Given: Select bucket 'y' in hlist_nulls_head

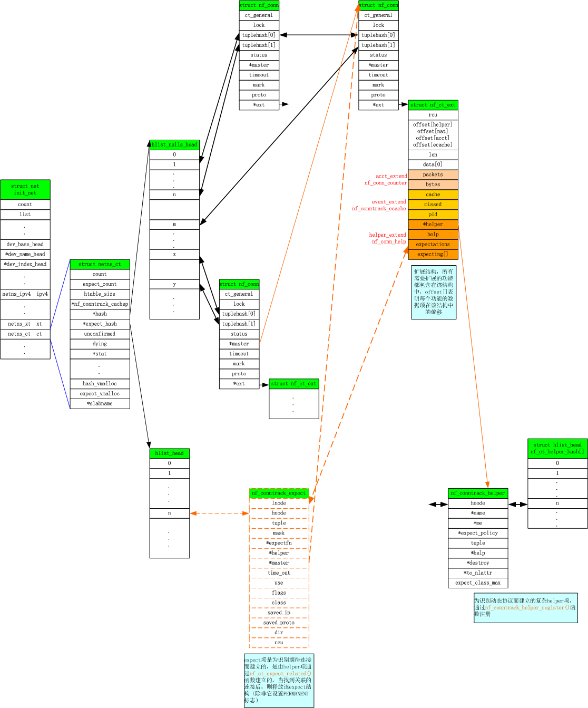Looking at the screenshot, I should pos(174,285).
